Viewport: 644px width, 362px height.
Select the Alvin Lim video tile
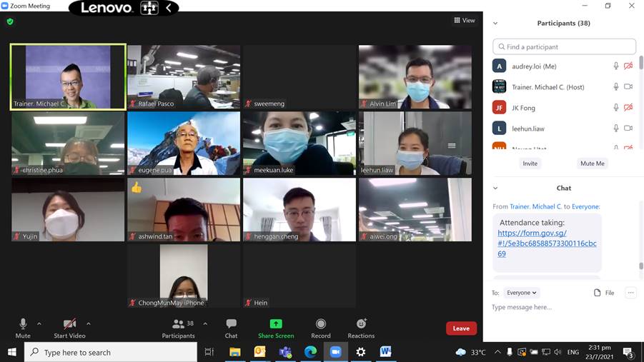pos(415,76)
